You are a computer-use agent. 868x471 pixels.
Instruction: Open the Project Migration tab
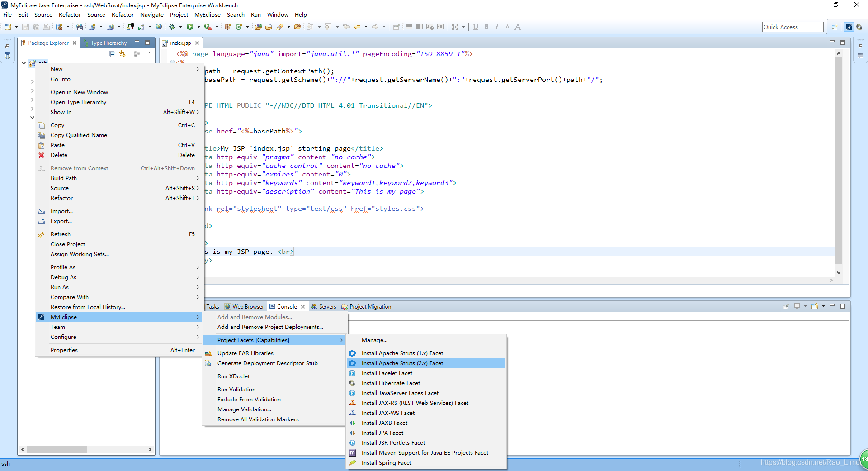click(366, 306)
